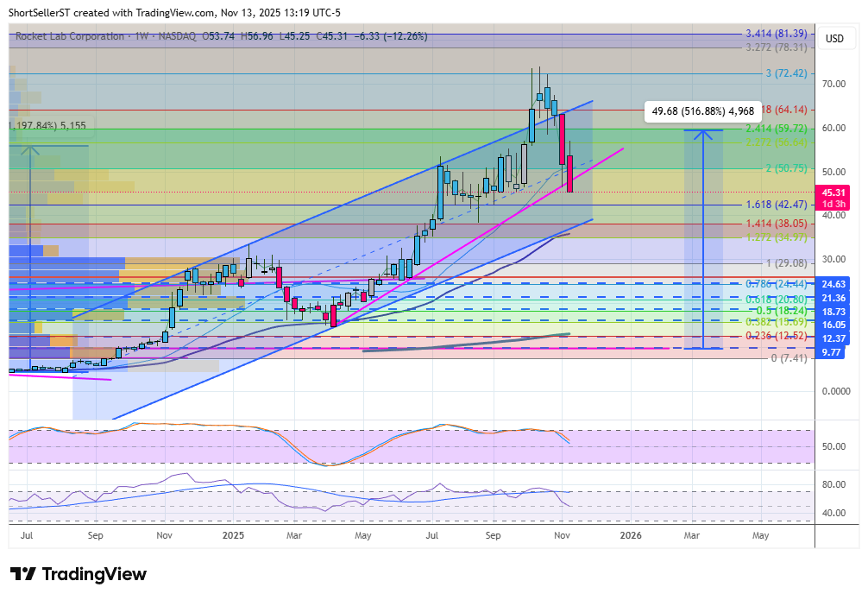Select the Fibonacci level 1 (29.08) label
This screenshot has height=600, width=868.
(787, 263)
